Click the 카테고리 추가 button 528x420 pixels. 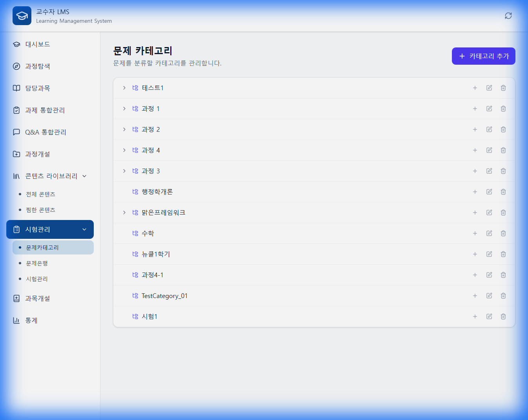pos(483,56)
